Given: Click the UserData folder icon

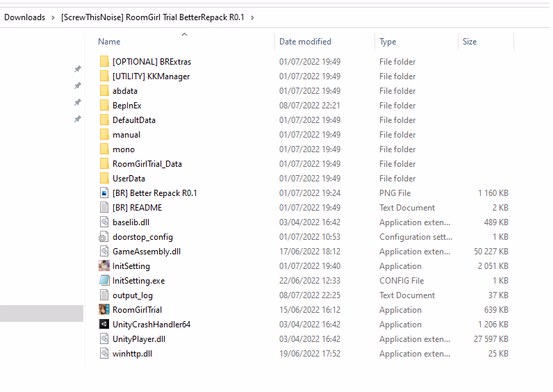Looking at the screenshot, I should (x=104, y=179).
